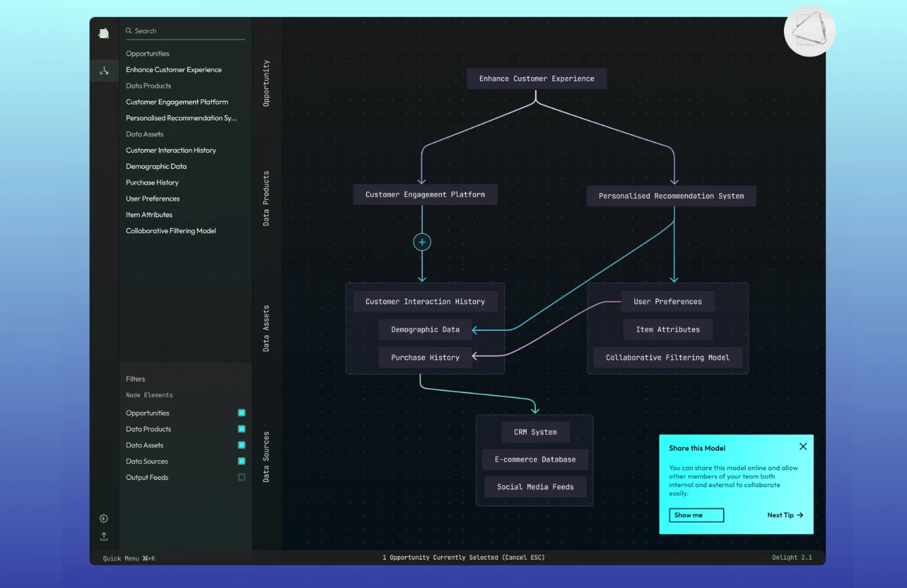Disable the Data Sources filter checkbox

(x=241, y=461)
